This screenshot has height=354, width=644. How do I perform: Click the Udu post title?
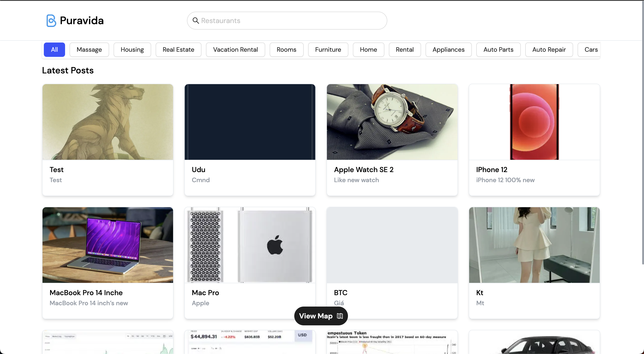point(199,170)
